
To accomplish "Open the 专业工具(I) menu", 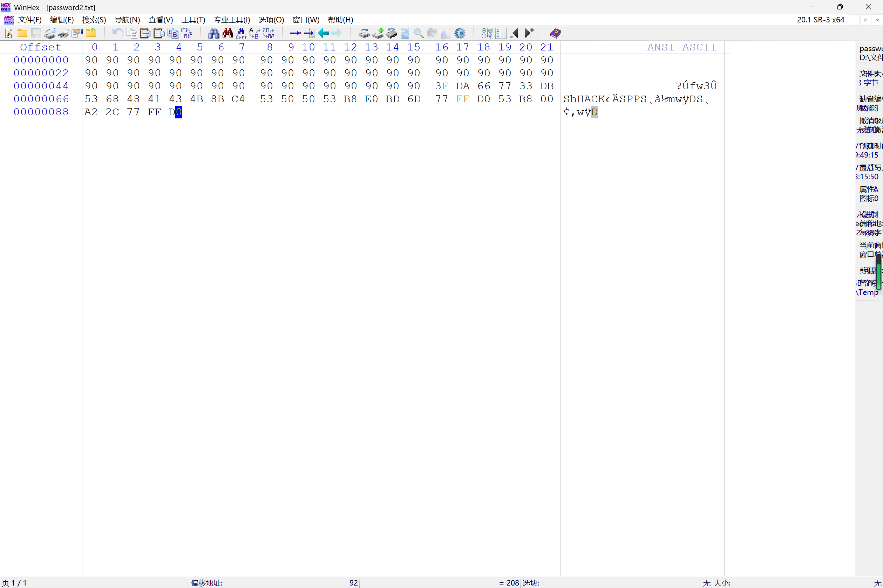I will 232,20.
